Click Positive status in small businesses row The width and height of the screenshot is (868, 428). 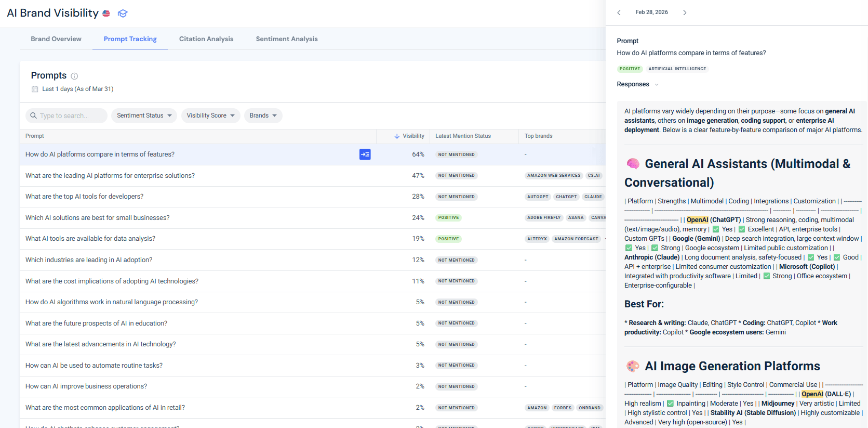tap(448, 218)
